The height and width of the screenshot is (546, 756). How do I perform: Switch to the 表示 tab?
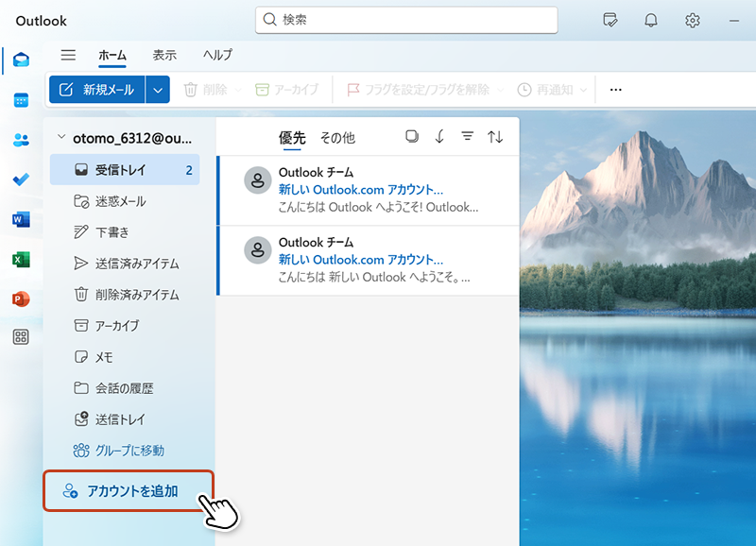(164, 55)
